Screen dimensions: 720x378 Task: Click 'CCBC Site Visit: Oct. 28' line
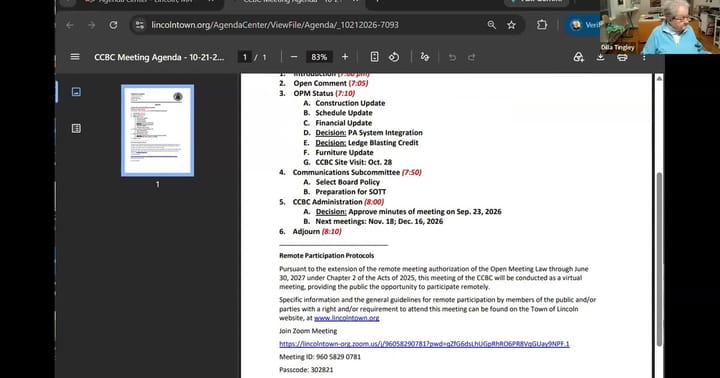click(354, 162)
